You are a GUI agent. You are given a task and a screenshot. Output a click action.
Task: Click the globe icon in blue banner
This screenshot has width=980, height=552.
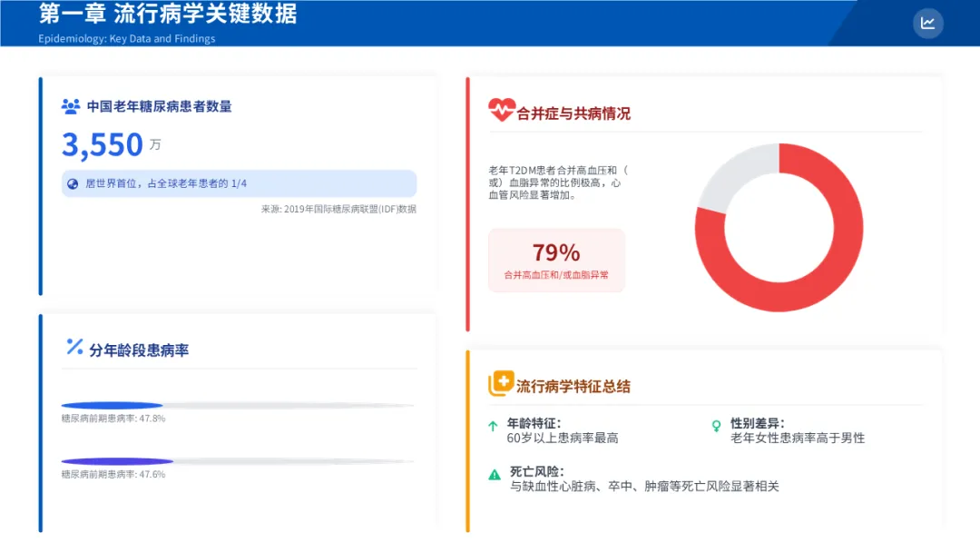(73, 183)
